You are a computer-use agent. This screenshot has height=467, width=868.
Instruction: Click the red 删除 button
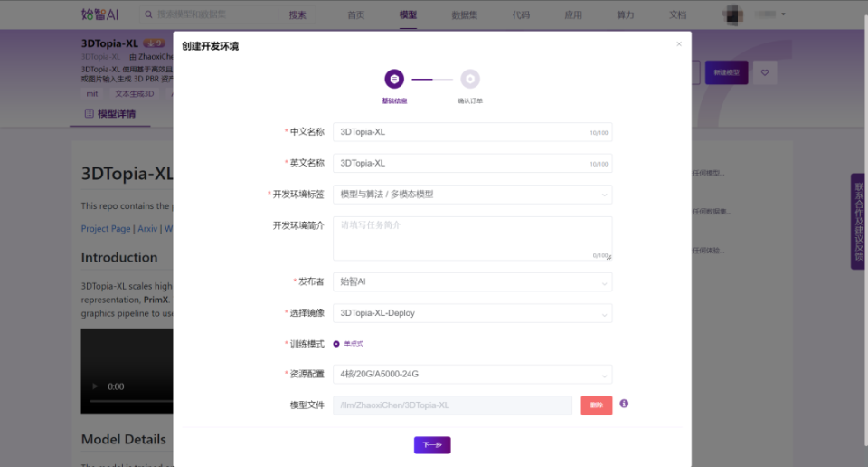(x=596, y=405)
